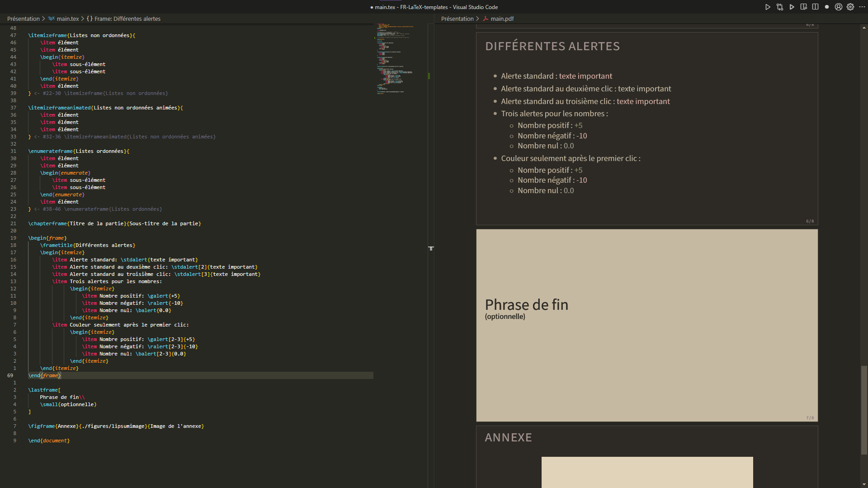Click the PDF file icon next to main.pdf

coord(486,19)
